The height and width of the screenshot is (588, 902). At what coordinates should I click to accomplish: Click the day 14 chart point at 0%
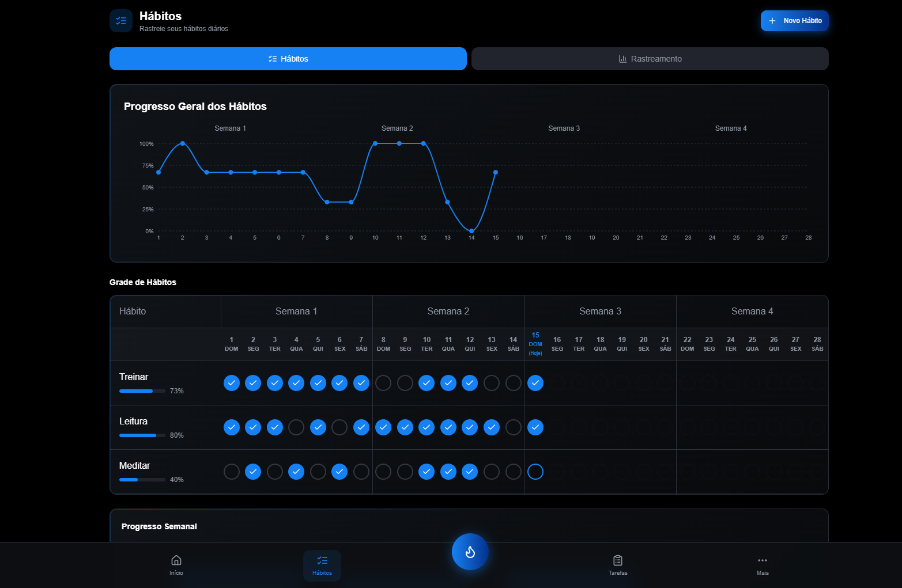[x=471, y=231]
